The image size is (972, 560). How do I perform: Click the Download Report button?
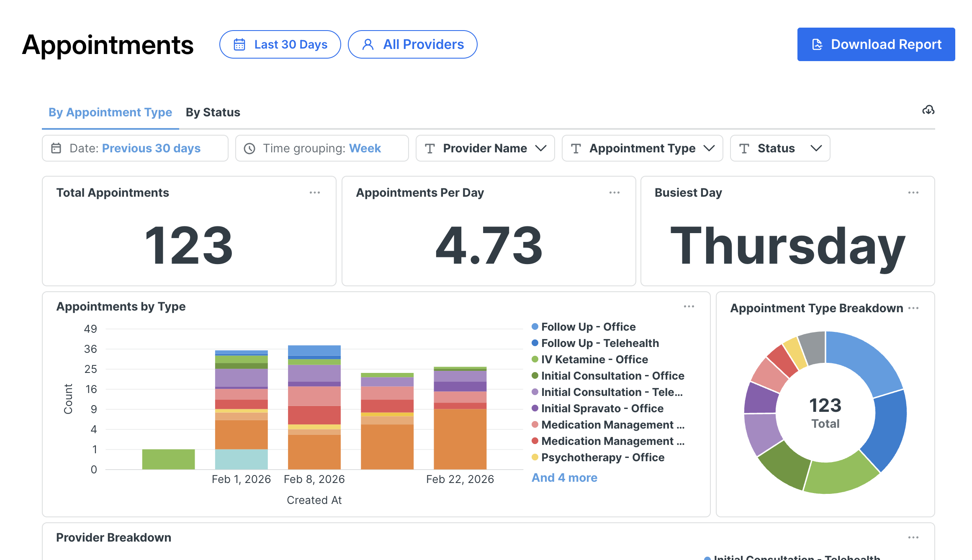click(876, 44)
